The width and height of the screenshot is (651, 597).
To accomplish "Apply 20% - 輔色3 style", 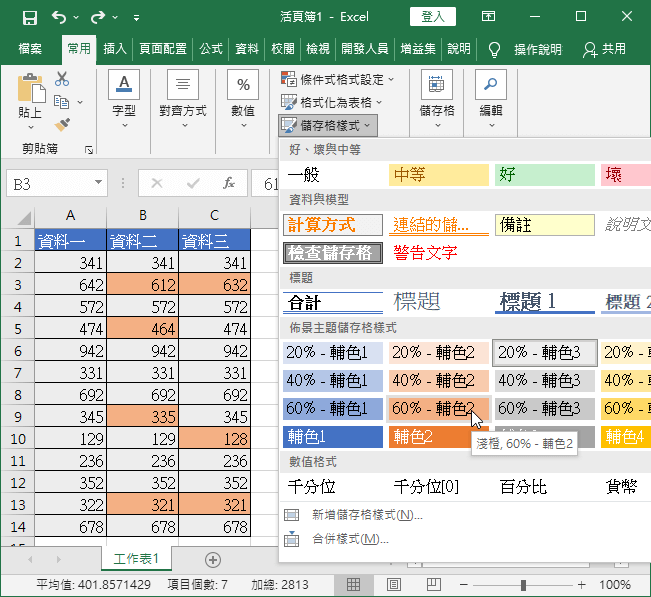I will click(x=545, y=353).
